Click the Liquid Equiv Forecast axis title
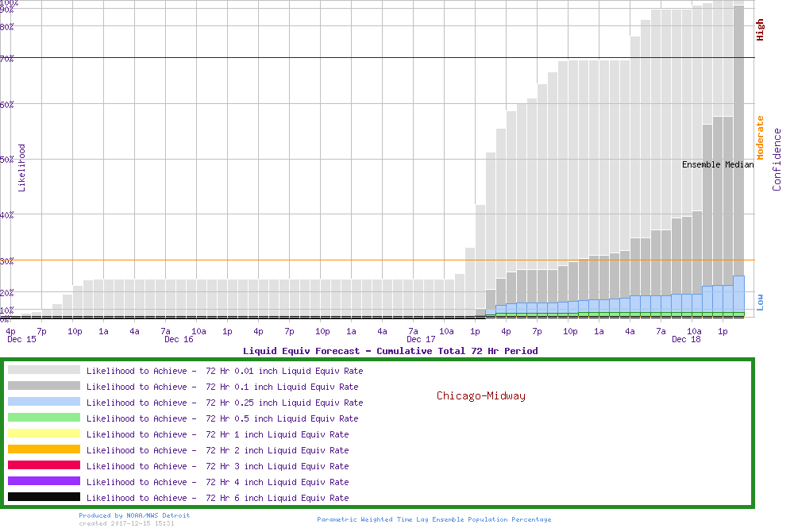The width and height of the screenshot is (794, 532). coord(390,351)
